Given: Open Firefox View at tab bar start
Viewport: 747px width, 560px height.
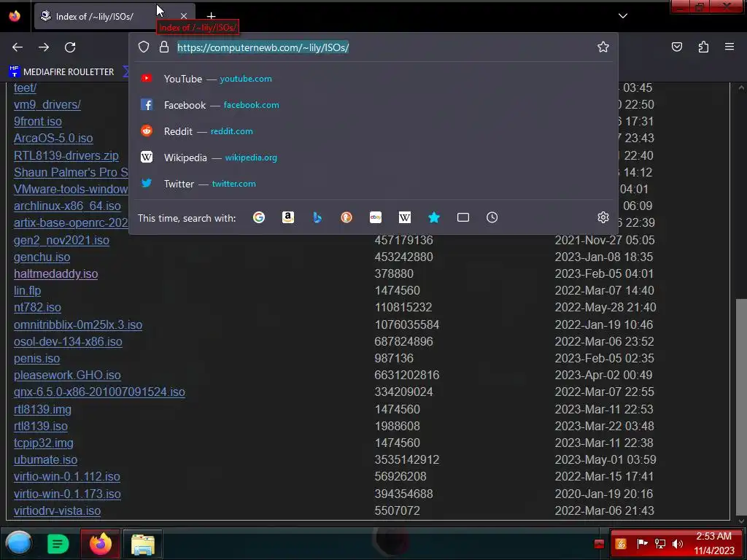Looking at the screenshot, I should 15,16.
